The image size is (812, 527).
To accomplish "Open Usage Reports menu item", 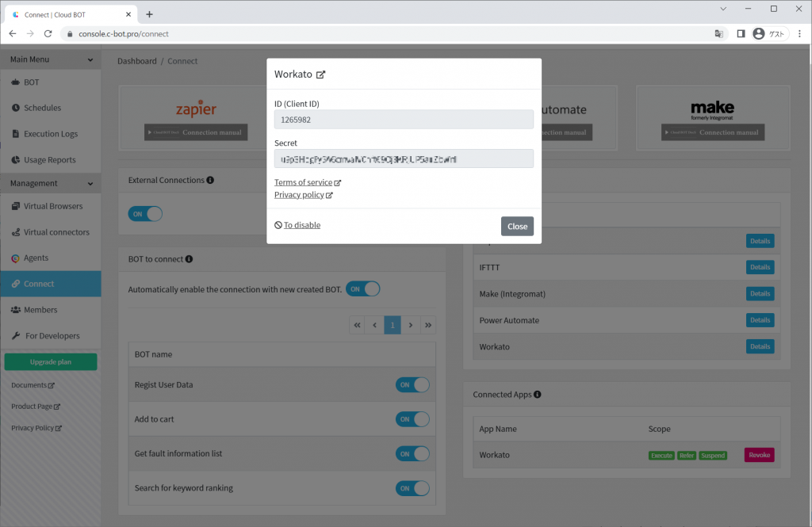I will pos(51,160).
